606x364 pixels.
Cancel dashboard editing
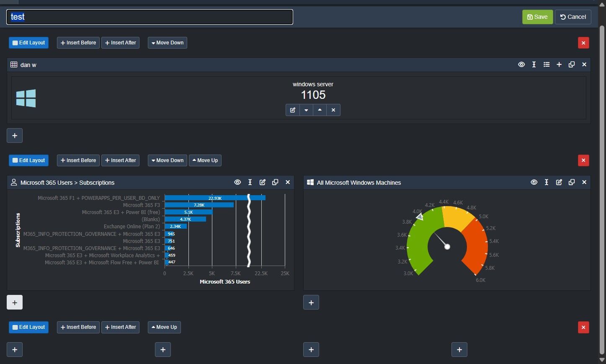tap(573, 17)
